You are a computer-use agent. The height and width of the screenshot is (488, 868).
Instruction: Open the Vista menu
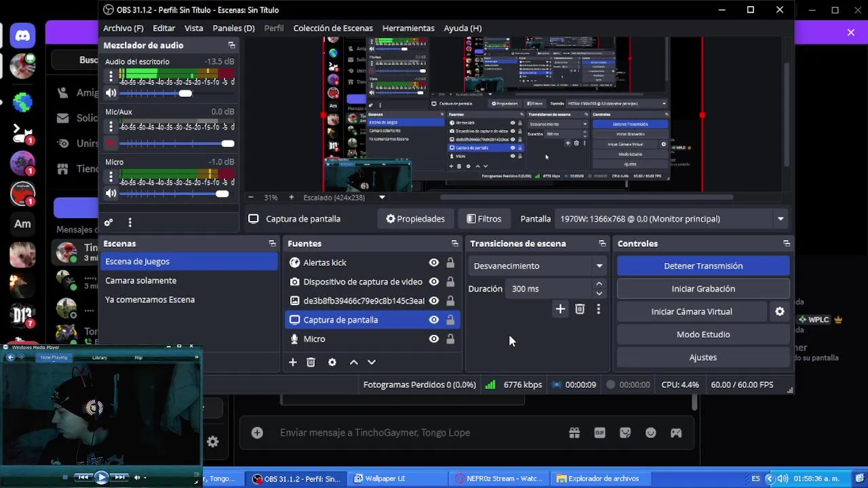pyautogui.click(x=194, y=28)
